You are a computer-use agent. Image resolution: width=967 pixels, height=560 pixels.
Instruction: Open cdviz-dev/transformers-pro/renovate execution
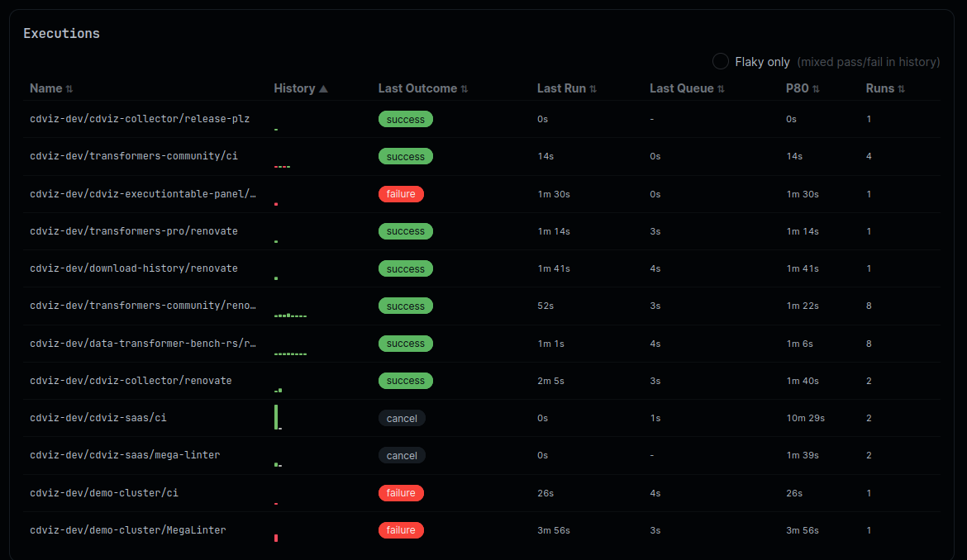134,231
